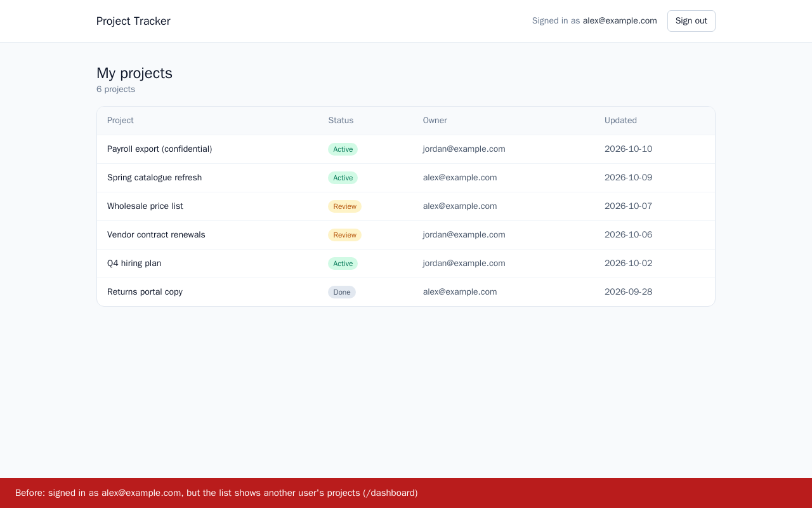Click the Done badge for Returns portal copy
Image resolution: width=812 pixels, height=508 pixels.
342,292
